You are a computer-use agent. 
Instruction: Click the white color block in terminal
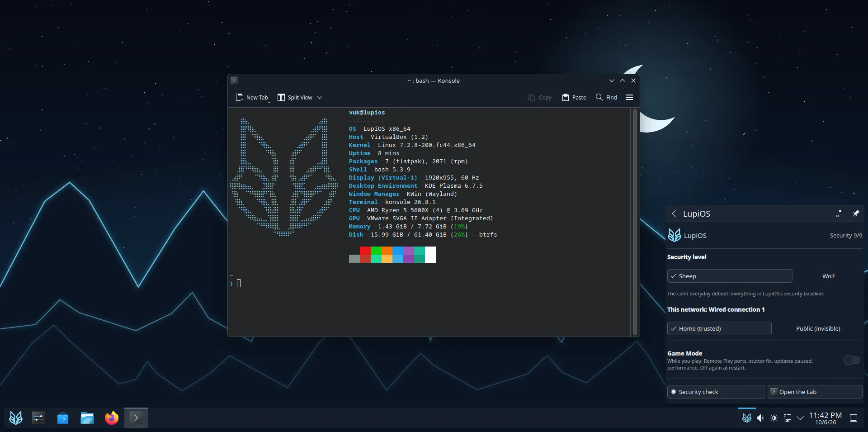pos(430,255)
